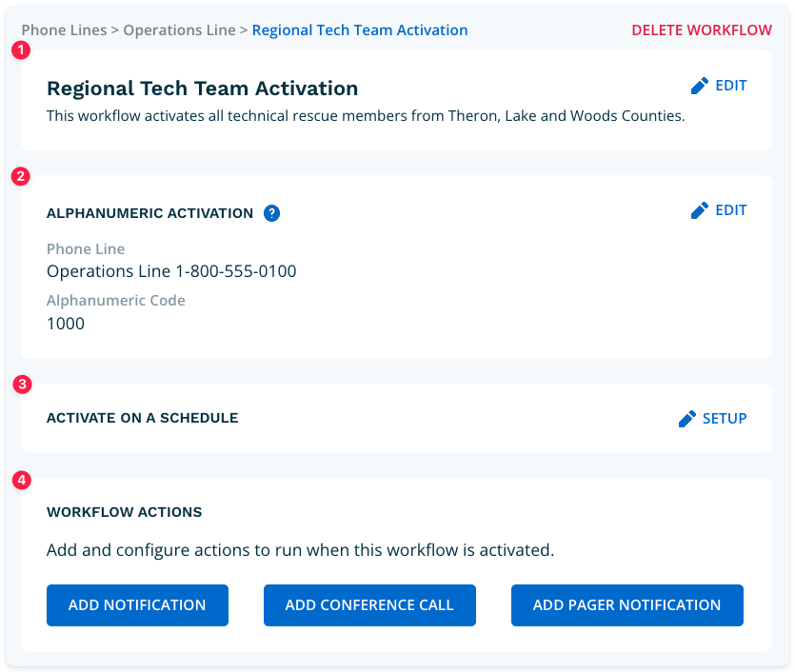
Task: Click the EDIT text in the Alphanumeric Activation card
Action: (731, 210)
